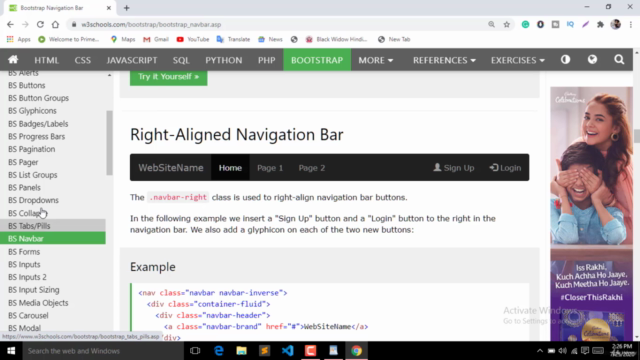
Task: Open the New Tab bookmark
Action: (394, 39)
